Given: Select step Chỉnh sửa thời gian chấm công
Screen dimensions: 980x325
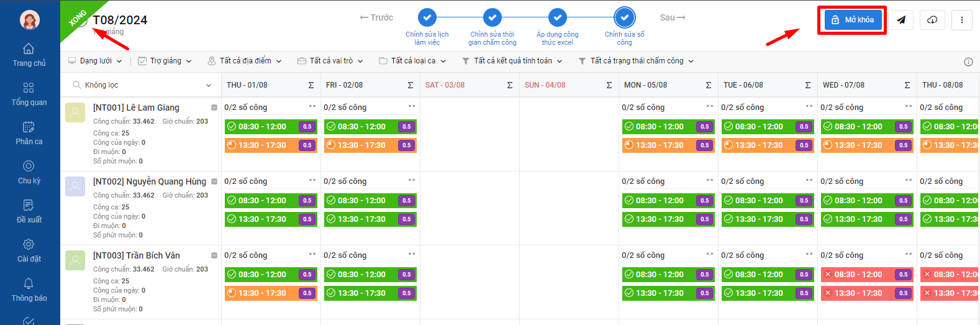Looking at the screenshot, I should point(492,27).
